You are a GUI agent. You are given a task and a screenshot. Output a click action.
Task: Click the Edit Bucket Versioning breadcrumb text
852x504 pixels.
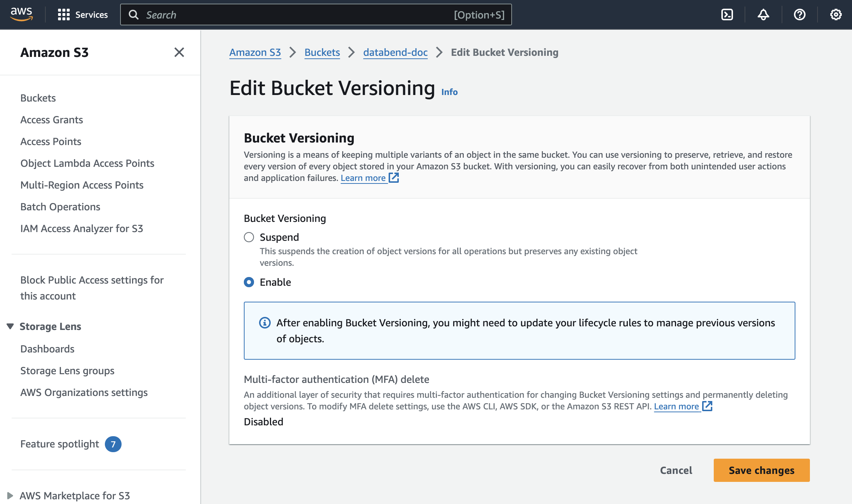(x=504, y=52)
